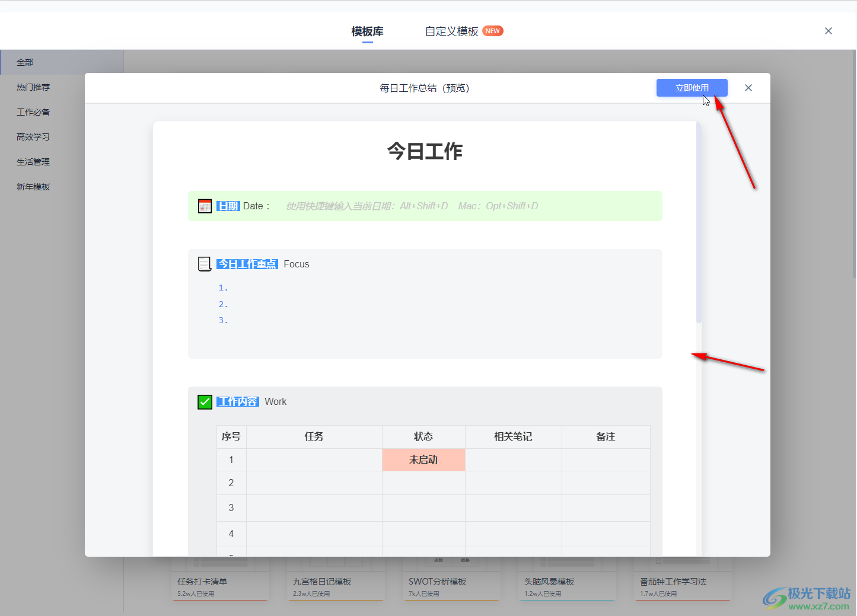The image size is (857, 616).
Task: Click the highlighted 工作内容 label
Action: [x=238, y=401]
